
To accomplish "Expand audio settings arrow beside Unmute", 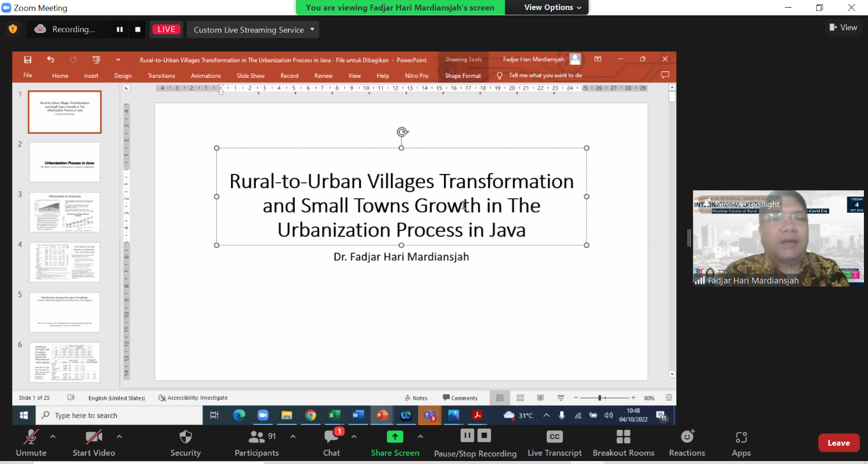I will coord(52,437).
